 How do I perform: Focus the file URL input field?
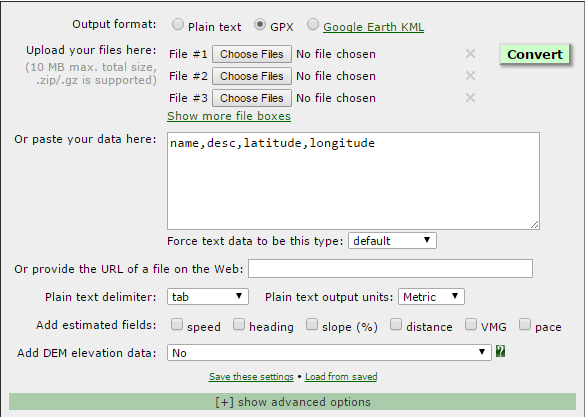click(x=390, y=268)
